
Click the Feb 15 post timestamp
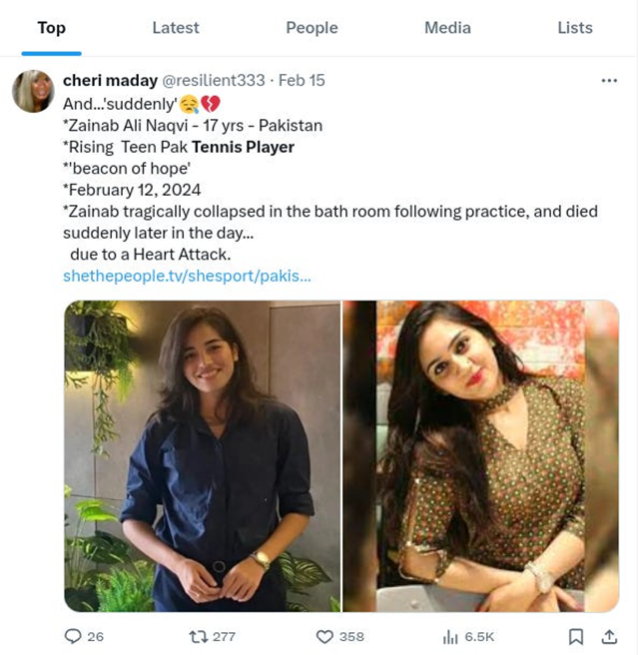pos(301,80)
